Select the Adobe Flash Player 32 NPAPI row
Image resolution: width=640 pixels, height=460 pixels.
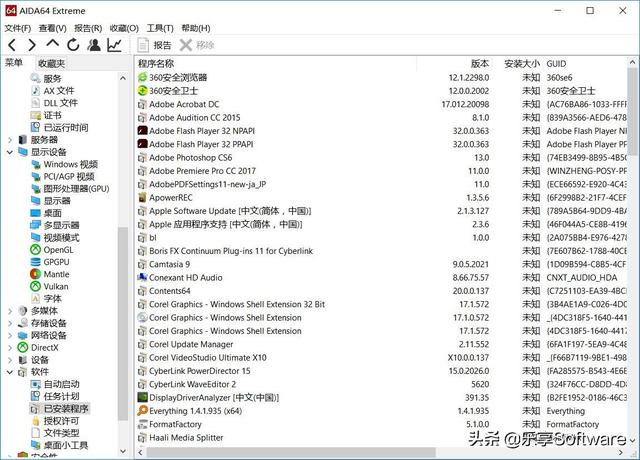(381, 131)
